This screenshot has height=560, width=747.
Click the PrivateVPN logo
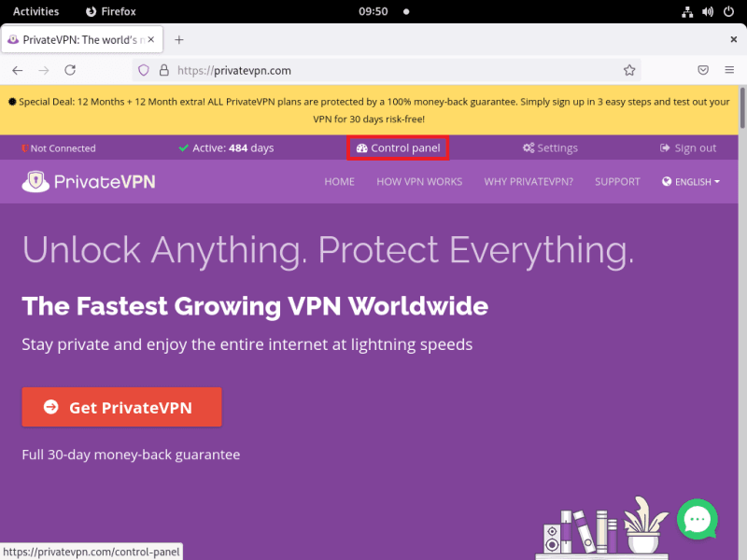click(x=89, y=182)
